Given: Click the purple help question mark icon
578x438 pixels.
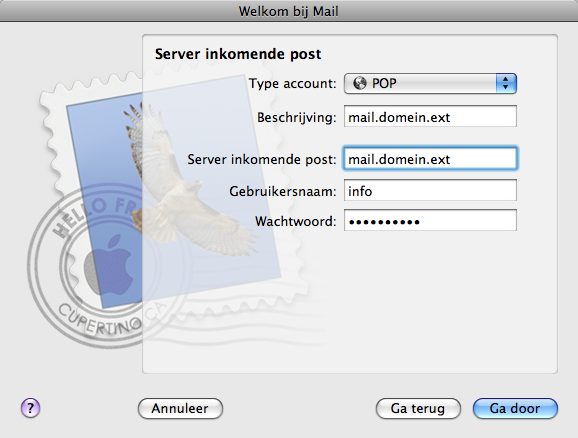Looking at the screenshot, I should pyautogui.click(x=30, y=408).
